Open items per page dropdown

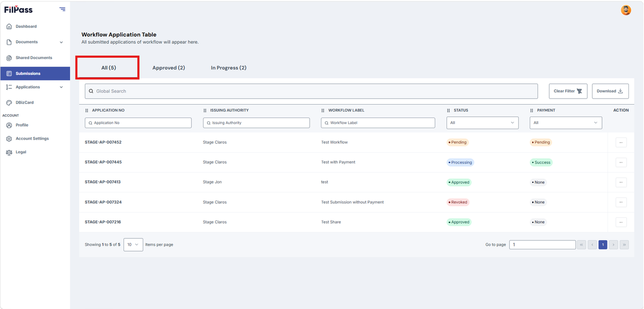133,245
